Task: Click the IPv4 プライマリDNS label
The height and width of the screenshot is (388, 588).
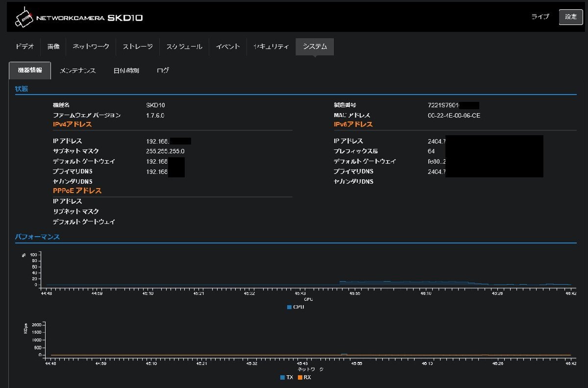Action: click(73, 171)
